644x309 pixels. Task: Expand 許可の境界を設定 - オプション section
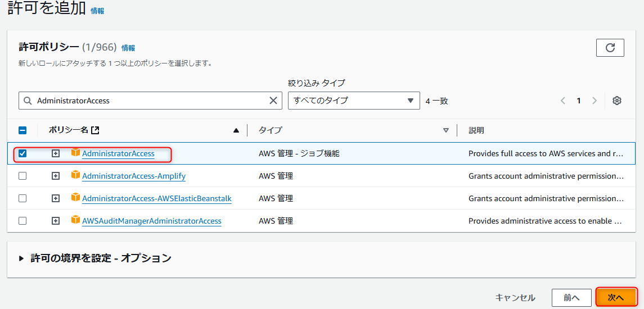95,258
